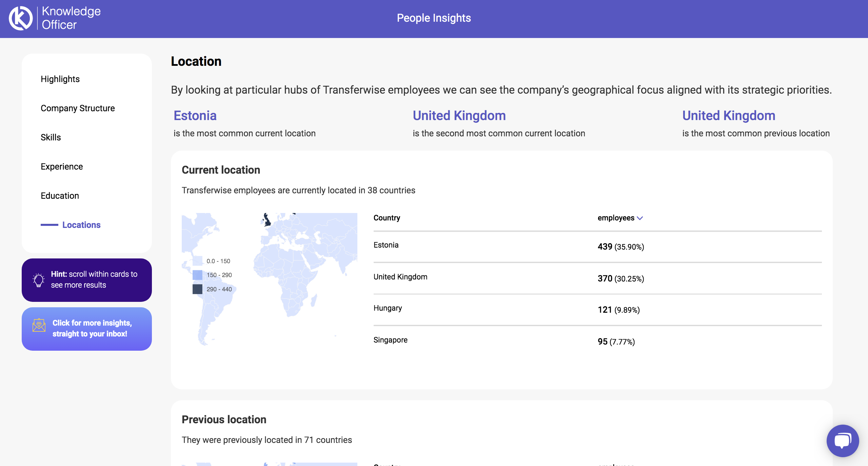Select the Estonia row in the country table
The height and width of the screenshot is (466, 868).
386,245
